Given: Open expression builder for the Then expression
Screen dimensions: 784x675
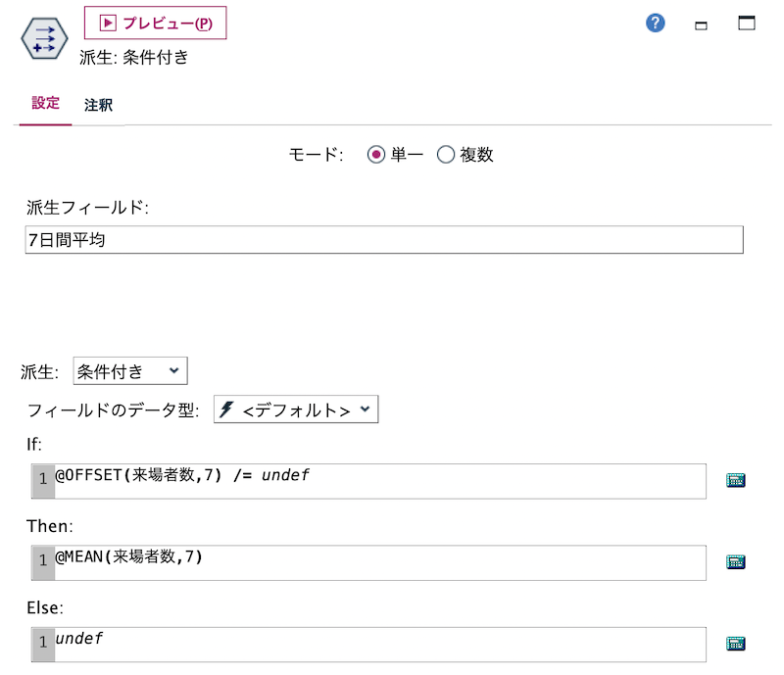Looking at the screenshot, I should click(x=736, y=561).
